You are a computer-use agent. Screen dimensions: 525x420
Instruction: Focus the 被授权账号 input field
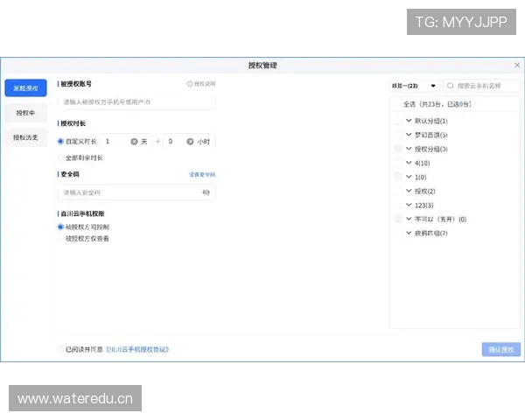coord(136,102)
